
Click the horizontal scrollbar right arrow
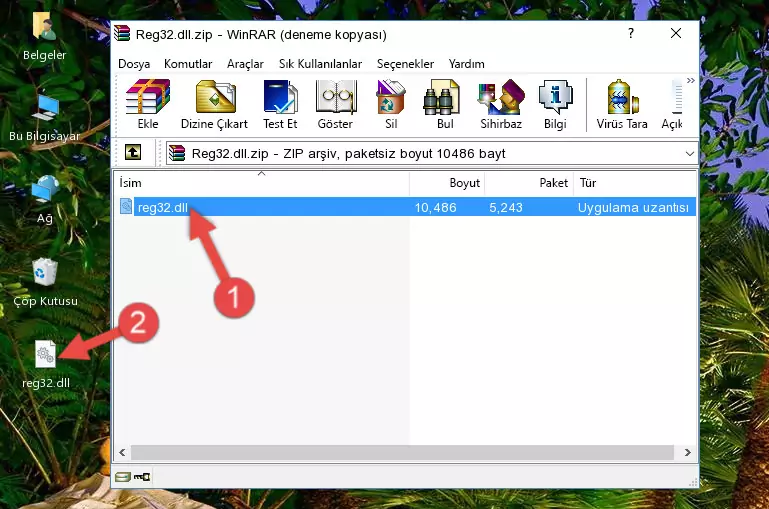[x=688, y=452]
